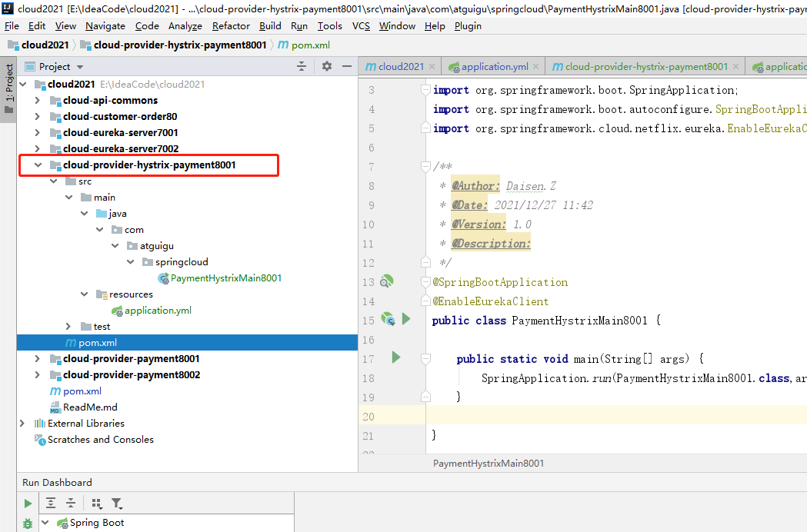The image size is (807, 532).
Task: Click fold marker beside main method line 17
Action: click(x=425, y=358)
